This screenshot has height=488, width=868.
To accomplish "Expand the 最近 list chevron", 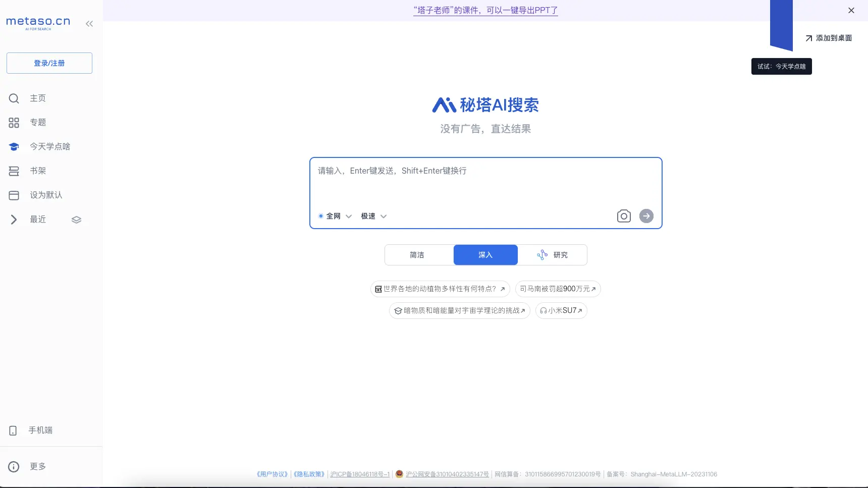I will coord(14,220).
